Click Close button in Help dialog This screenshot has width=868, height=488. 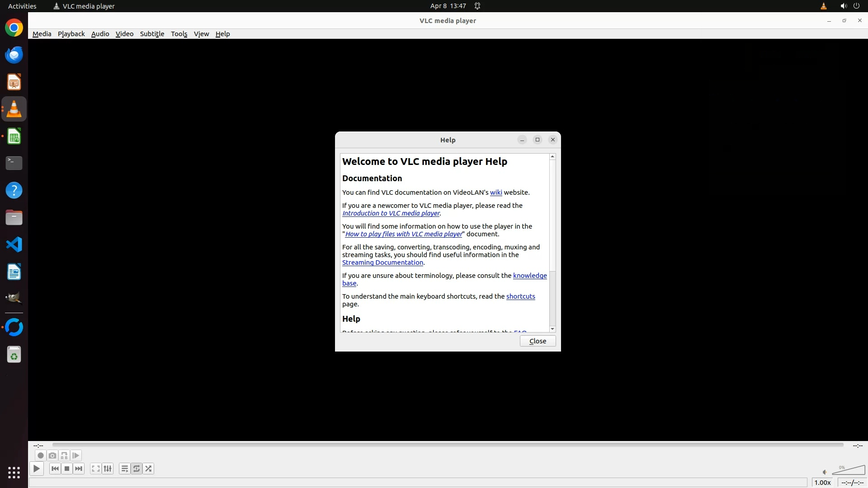(538, 341)
